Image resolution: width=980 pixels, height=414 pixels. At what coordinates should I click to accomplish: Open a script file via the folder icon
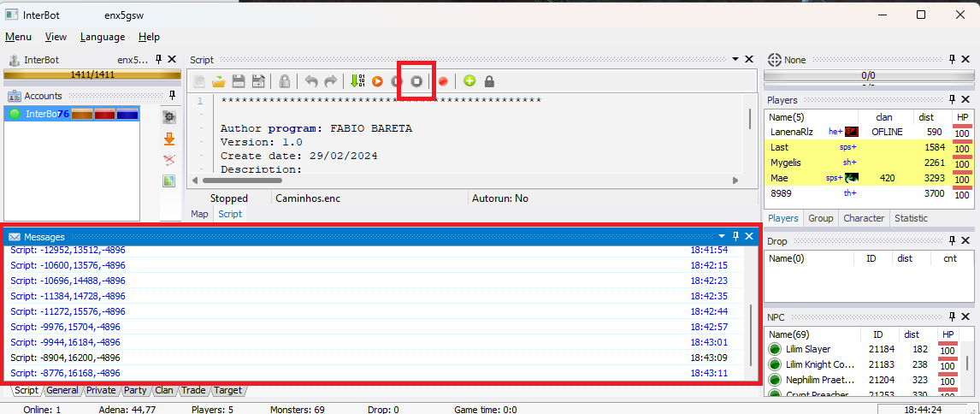(x=219, y=81)
